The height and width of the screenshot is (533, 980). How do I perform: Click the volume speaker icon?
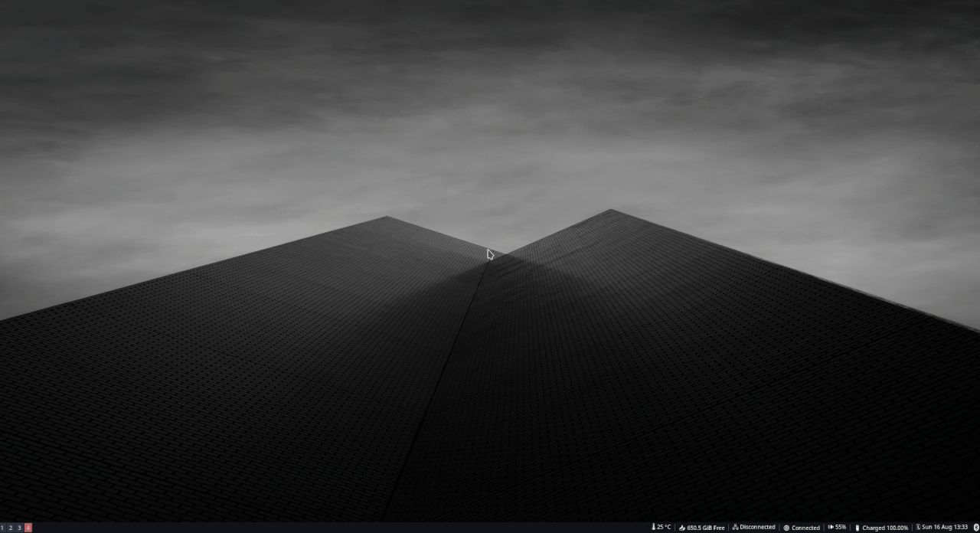click(831, 527)
